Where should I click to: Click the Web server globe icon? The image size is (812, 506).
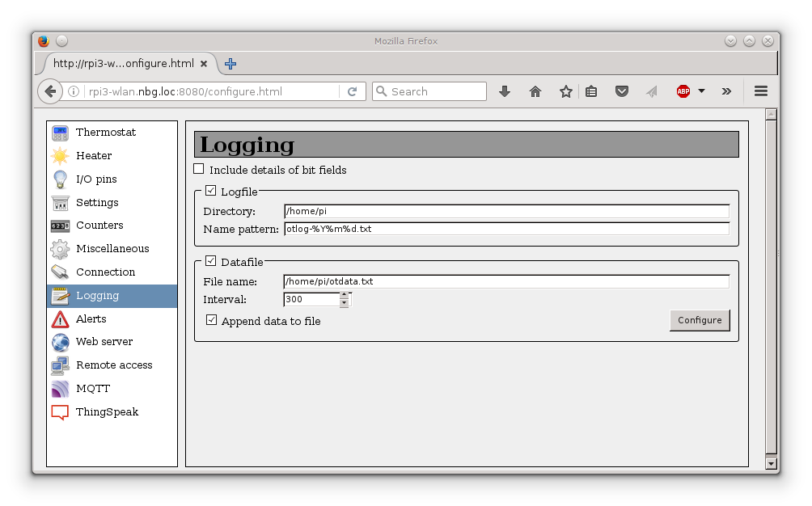tap(60, 342)
